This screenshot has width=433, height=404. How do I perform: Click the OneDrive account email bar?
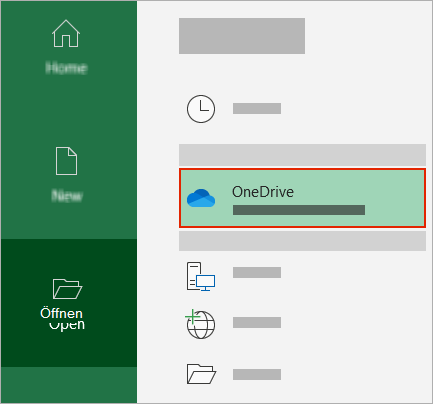(x=299, y=210)
